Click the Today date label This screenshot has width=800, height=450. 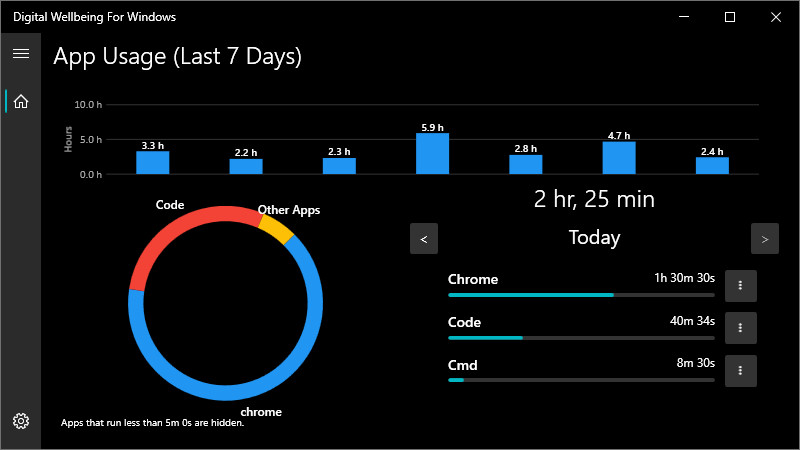594,238
